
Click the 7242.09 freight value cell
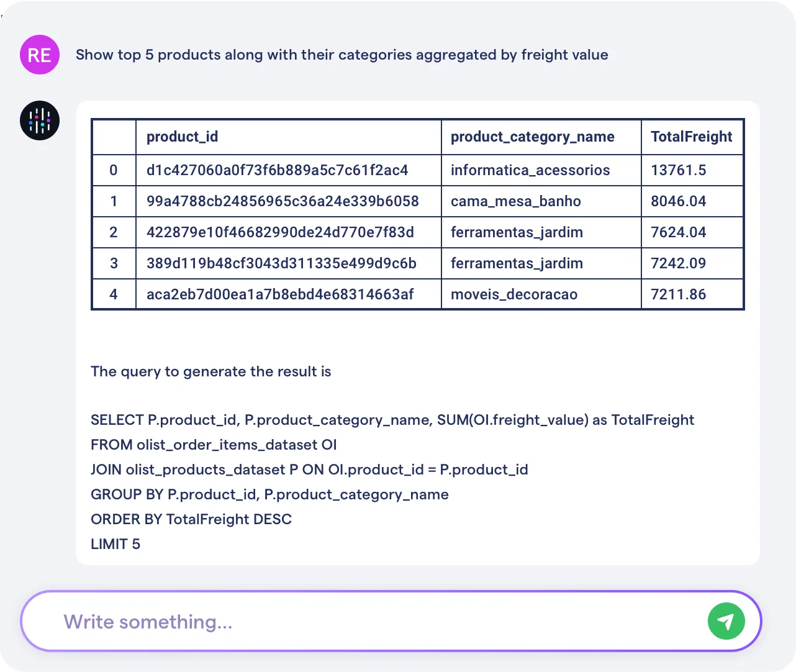click(678, 263)
